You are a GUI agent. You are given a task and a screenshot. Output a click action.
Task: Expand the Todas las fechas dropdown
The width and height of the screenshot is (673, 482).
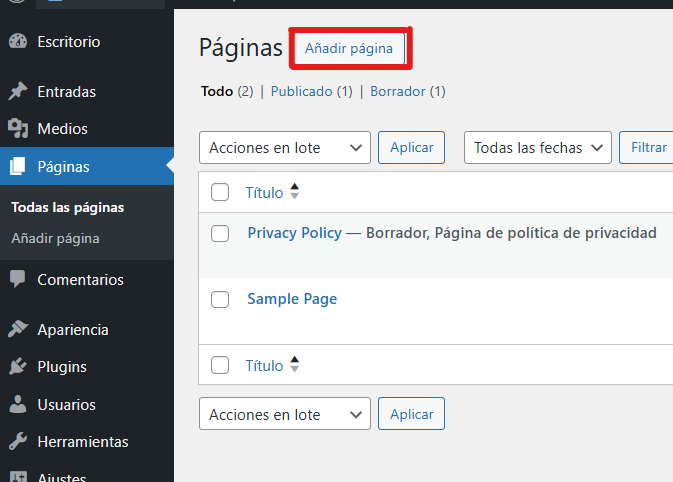(x=538, y=147)
